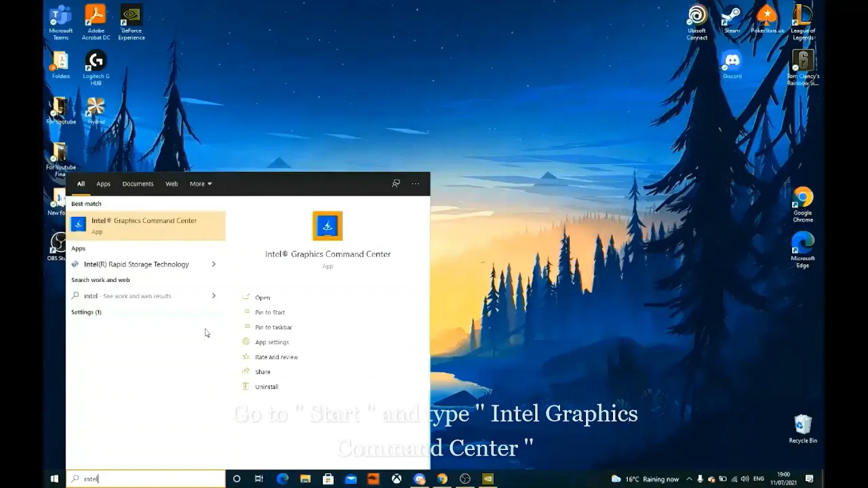868x488 pixels.
Task: Open the Microsoft Teams desktop shortcut
Action: click(61, 22)
